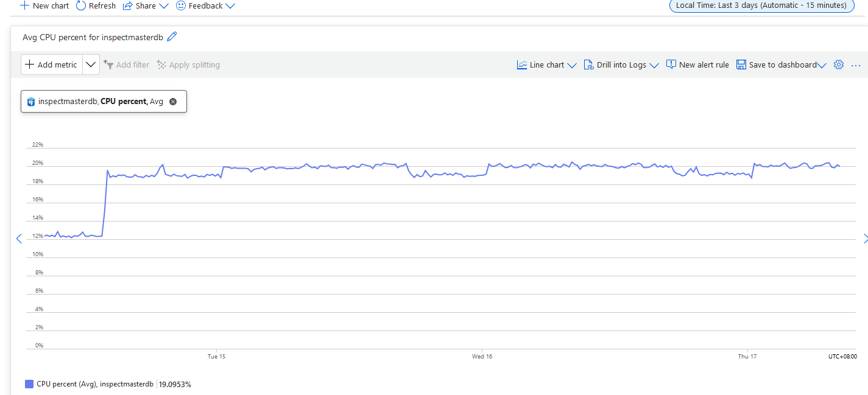Expand the Line chart type dropdown
Screen dimensions: 868x395
(x=571, y=64)
